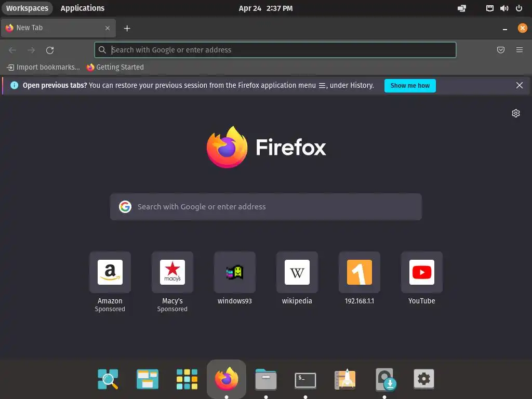Go back with the back arrow

coord(12,50)
